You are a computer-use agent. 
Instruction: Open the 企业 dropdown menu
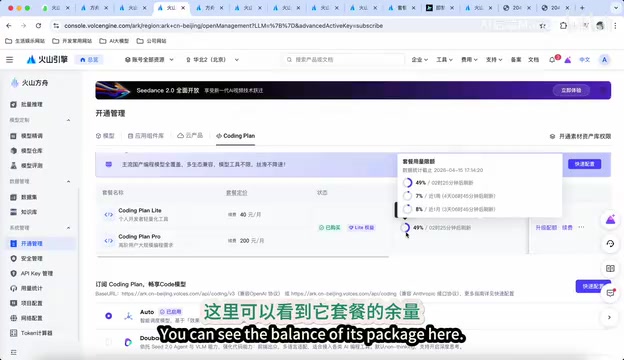click(x=419, y=60)
